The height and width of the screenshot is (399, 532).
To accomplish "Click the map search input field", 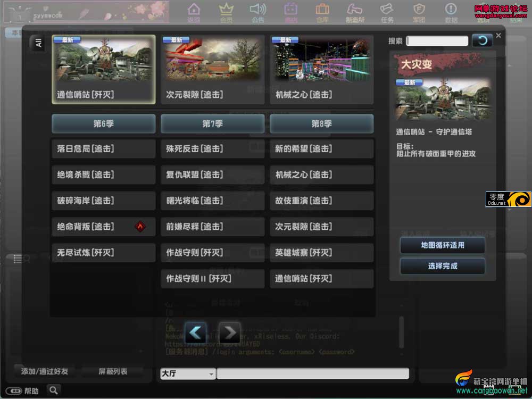I will 437,41.
